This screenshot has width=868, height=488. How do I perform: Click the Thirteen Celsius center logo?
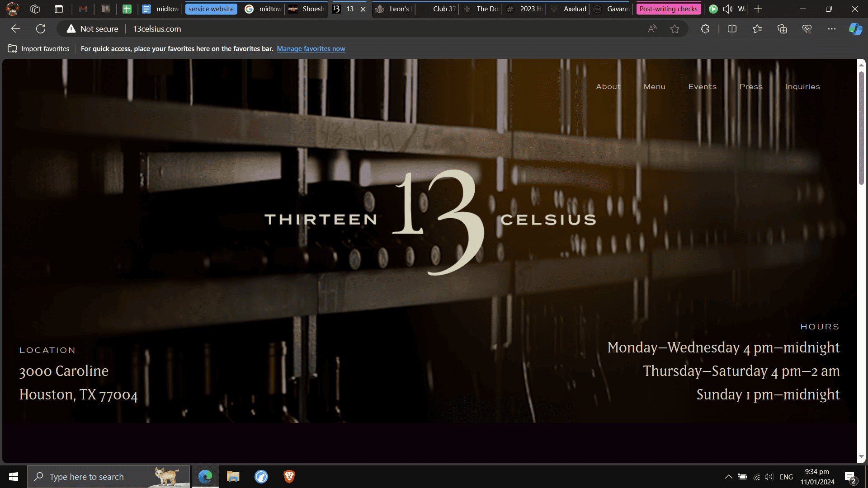coord(430,221)
